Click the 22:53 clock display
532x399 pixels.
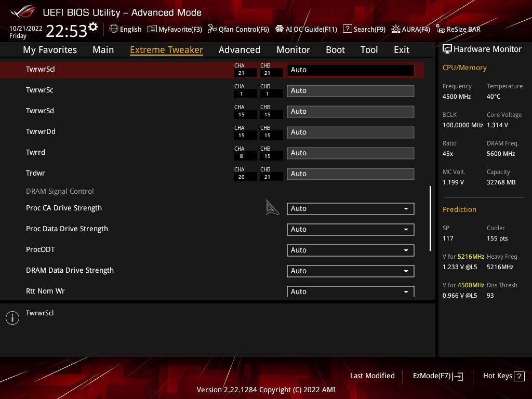[x=66, y=31]
